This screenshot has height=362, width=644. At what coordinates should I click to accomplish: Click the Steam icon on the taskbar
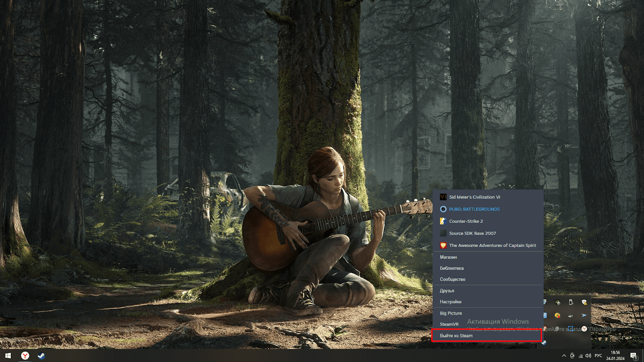(41, 356)
